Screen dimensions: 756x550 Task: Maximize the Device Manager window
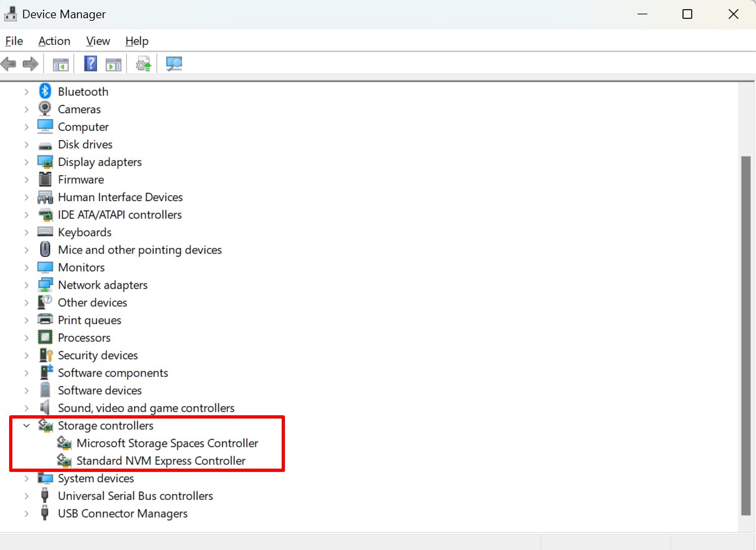pyautogui.click(x=687, y=14)
